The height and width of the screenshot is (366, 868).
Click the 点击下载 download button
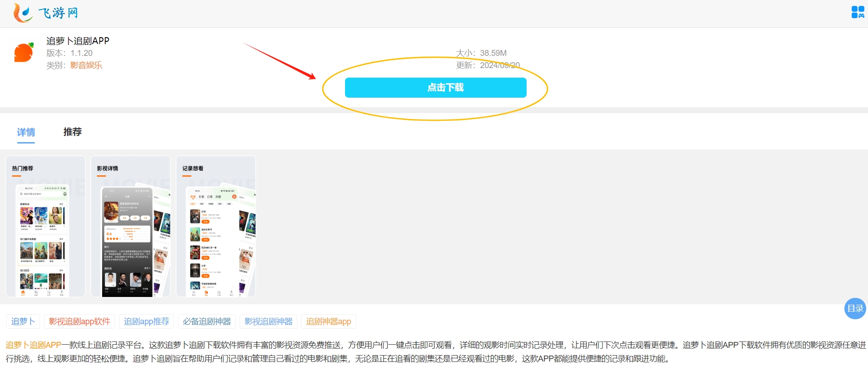click(435, 88)
